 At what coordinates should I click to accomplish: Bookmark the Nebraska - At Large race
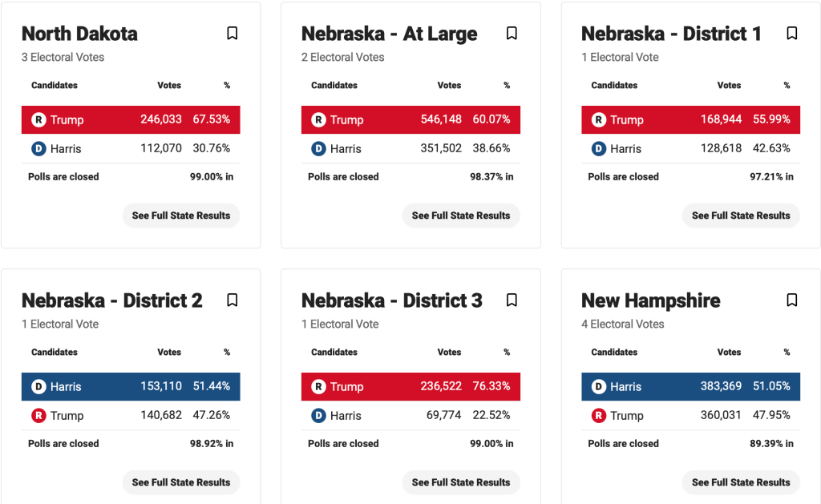[x=512, y=34]
